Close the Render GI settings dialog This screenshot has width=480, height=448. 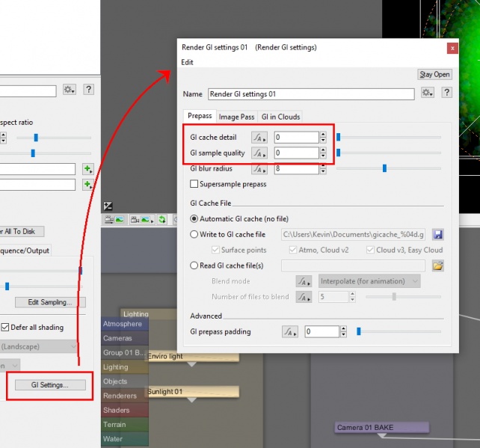click(x=452, y=48)
